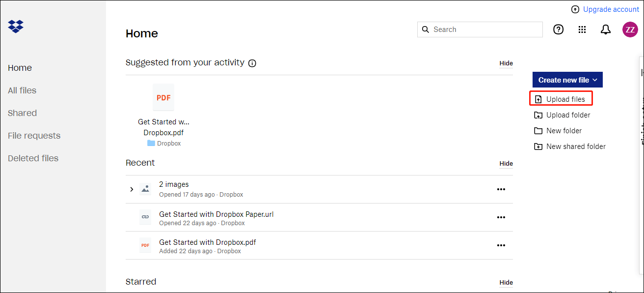Click the info icon next to Suggested
Image resolution: width=644 pixels, height=293 pixels.
pos(252,63)
